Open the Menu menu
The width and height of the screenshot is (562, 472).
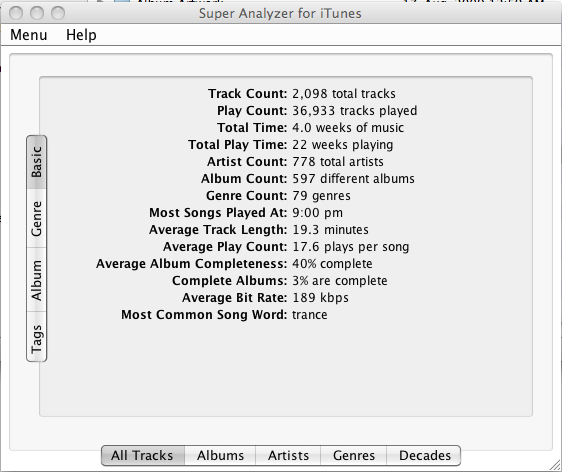coord(29,35)
